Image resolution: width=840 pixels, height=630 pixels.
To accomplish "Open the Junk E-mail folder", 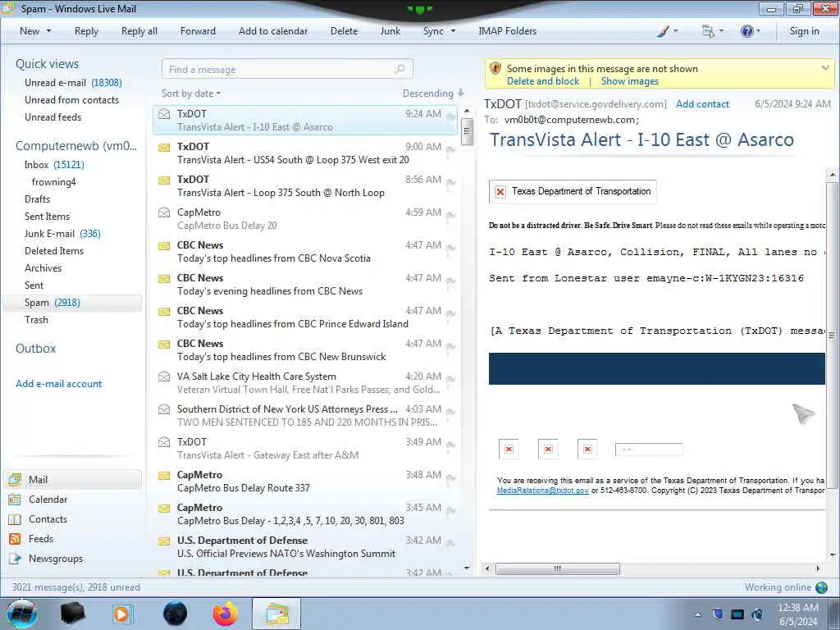I will [62, 234].
